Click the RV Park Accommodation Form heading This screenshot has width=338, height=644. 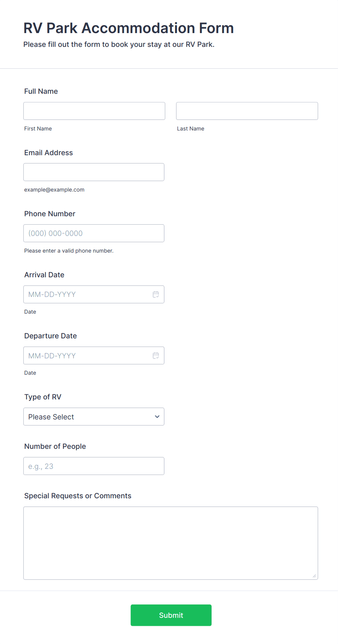point(129,28)
